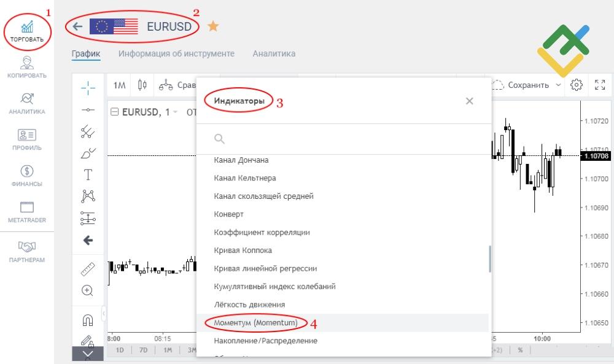Image resolution: width=614 pixels, height=364 pixels.
Task: Collapse the EURUSD chart legend
Action: [x=114, y=112]
